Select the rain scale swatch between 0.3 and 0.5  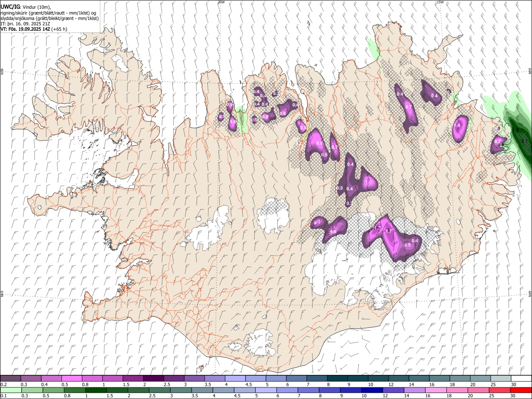coord(31,390)
